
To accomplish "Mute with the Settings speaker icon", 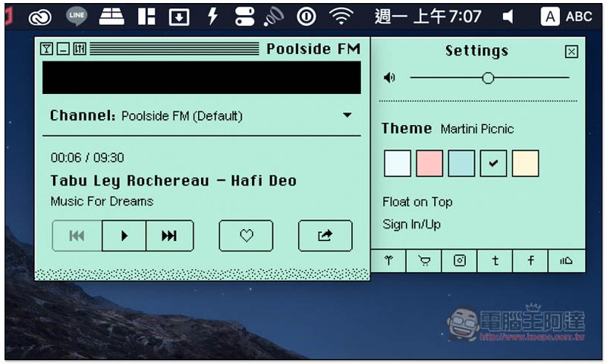I will 389,78.
